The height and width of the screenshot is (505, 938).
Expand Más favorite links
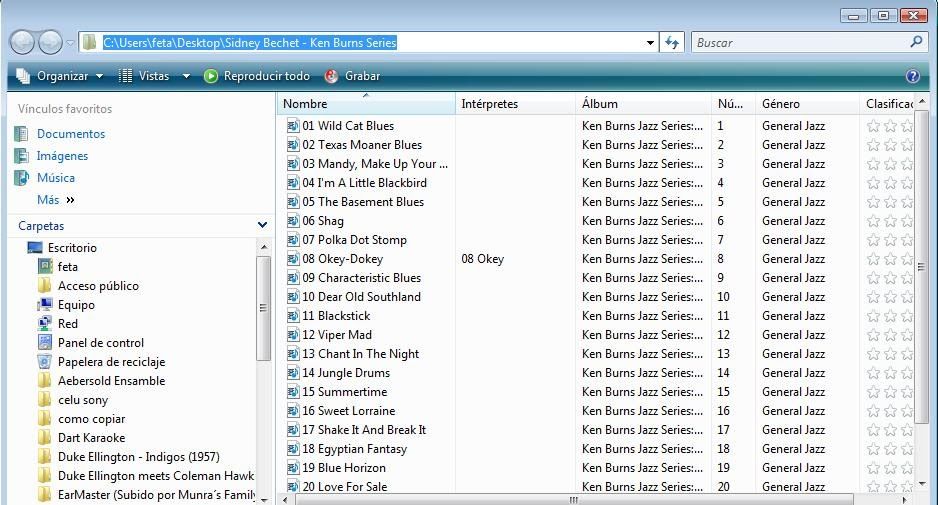tap(56, 200)
